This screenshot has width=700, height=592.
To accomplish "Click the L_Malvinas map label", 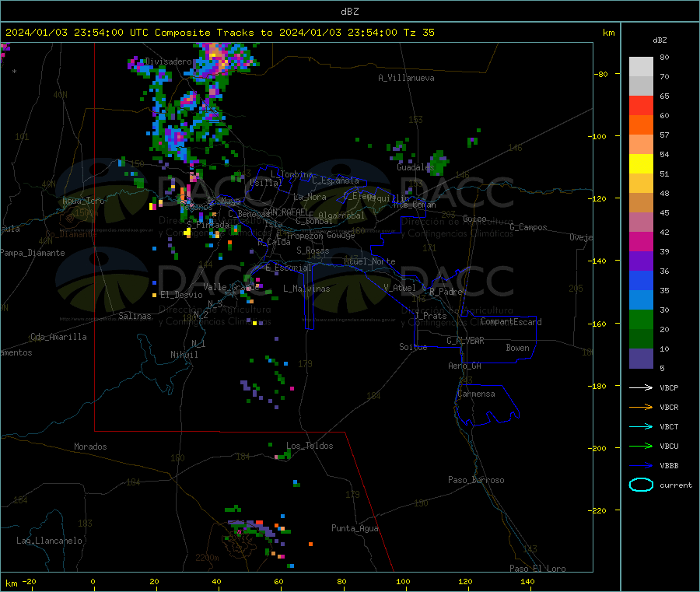I will click(306, 289).
